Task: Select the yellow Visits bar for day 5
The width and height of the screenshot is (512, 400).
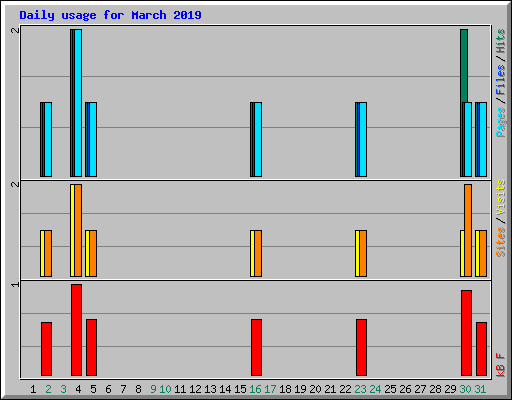Action: [87, 253]
